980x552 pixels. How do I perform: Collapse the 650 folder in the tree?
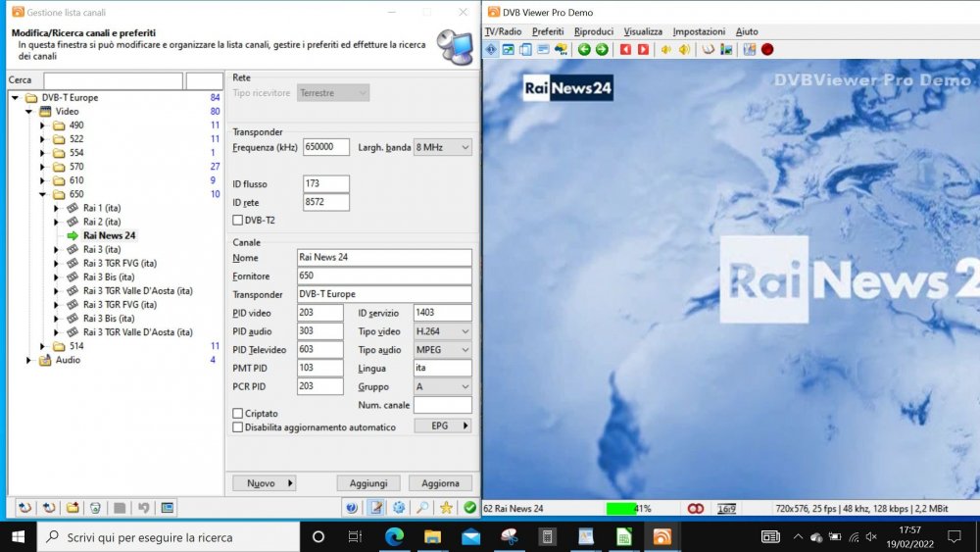42,194
